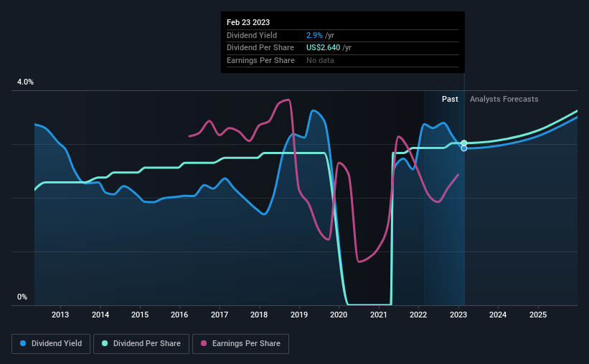Click the 2020 x-axis label

(x=339, y=315)
